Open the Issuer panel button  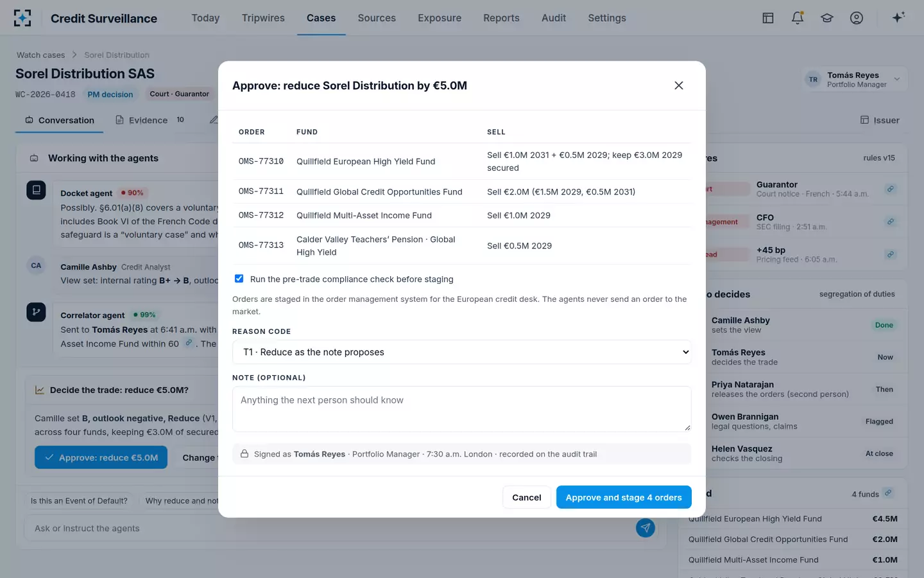(x=880, y=120)
